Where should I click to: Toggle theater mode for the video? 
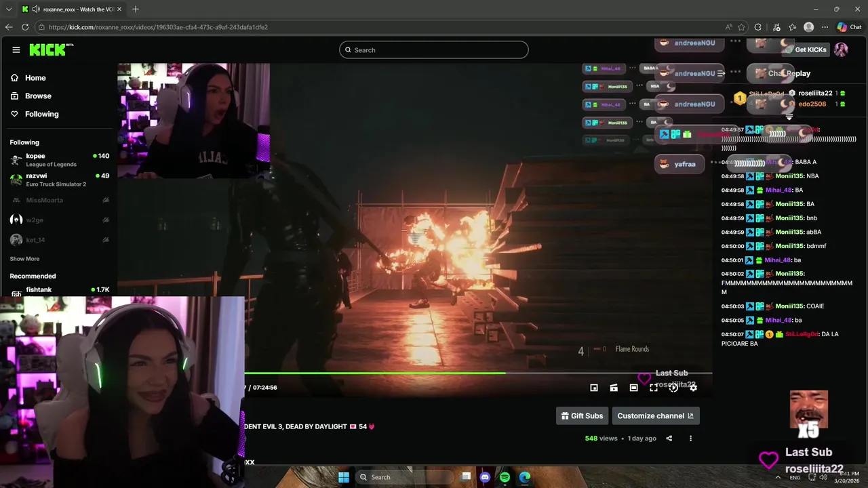(633, 388)
